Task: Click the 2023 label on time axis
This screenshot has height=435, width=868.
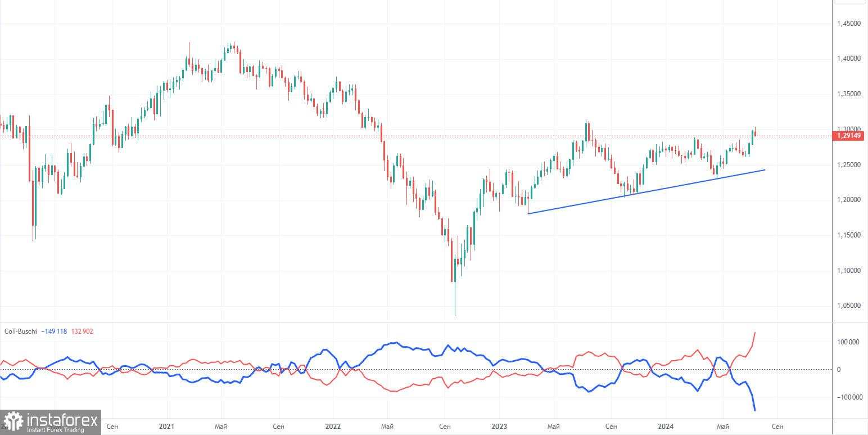Action: (x=499, y=427)
